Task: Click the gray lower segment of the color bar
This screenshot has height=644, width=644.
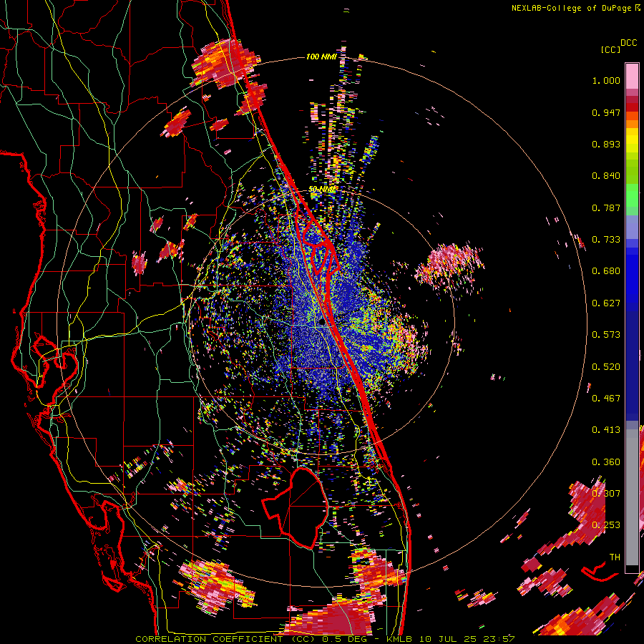Action: 632,497
